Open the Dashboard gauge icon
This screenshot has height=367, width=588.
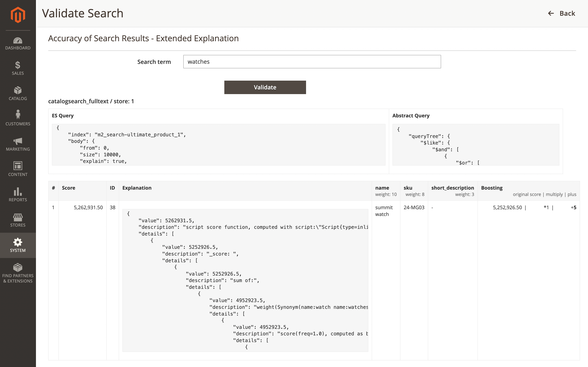18,40
